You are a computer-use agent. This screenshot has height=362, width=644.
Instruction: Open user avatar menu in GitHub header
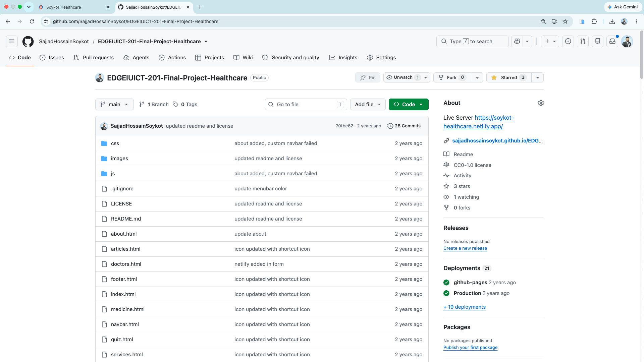point(627,41)
